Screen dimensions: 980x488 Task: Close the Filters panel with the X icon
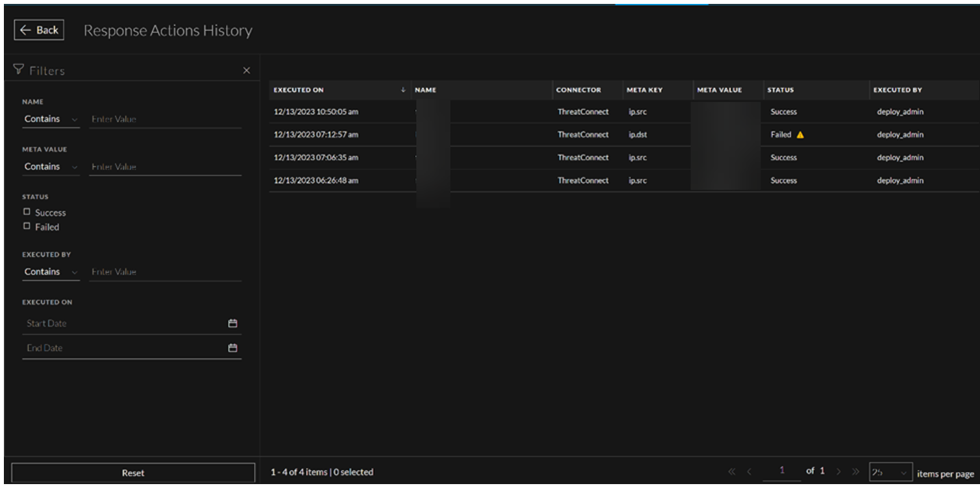246,70
